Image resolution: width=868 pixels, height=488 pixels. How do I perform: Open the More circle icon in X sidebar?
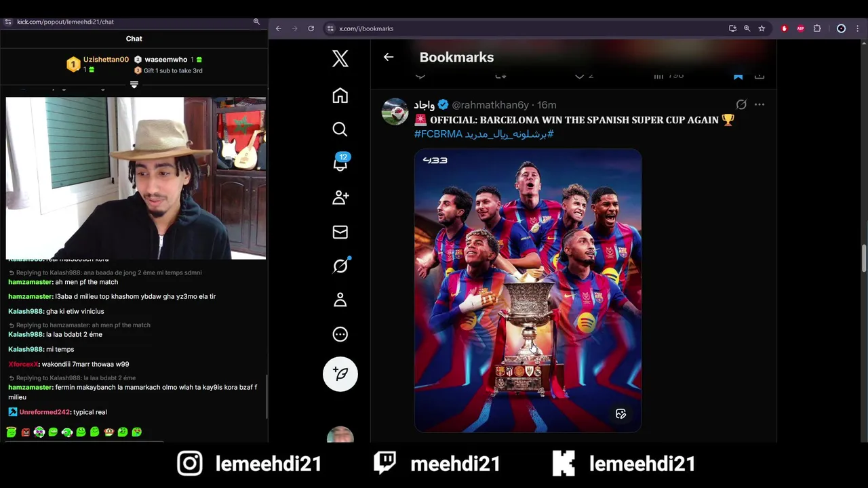(340, 334)
